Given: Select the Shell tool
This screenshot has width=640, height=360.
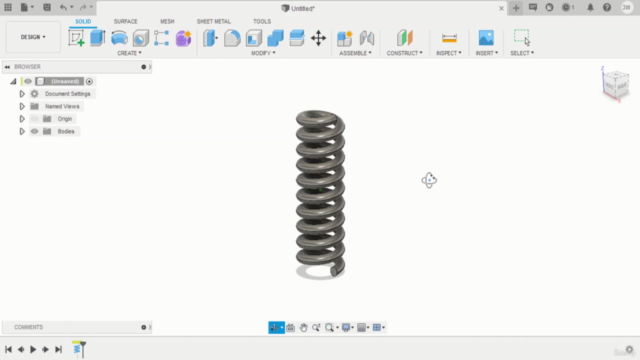Looking at the screenshot, I should [x=253, y=38].
